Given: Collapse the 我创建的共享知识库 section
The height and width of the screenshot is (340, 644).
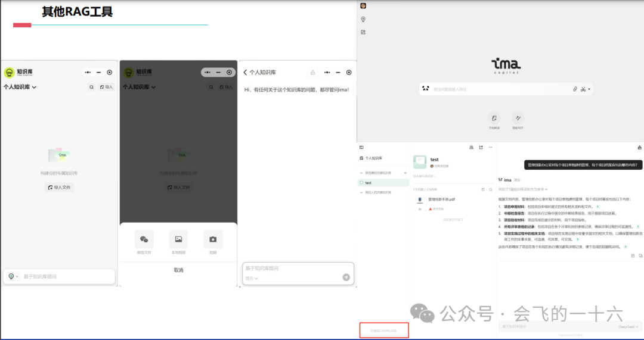Looking at the screenshot, I should (x=361, y=173).
